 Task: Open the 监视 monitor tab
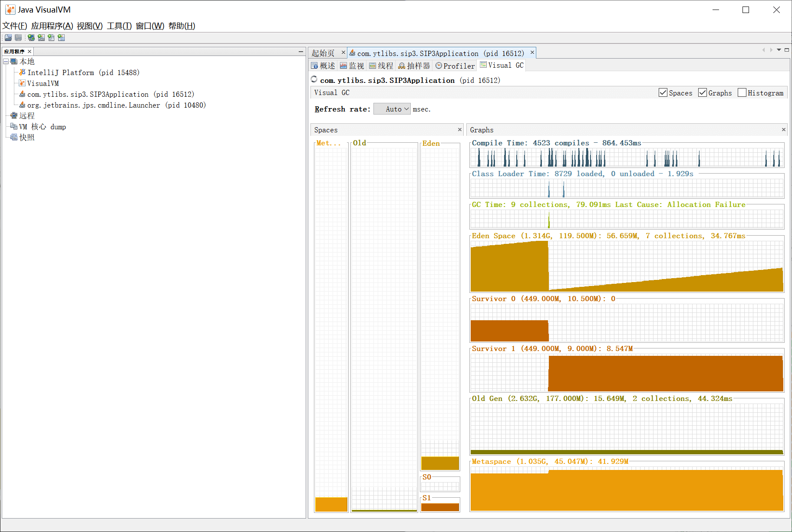point(352,66)
